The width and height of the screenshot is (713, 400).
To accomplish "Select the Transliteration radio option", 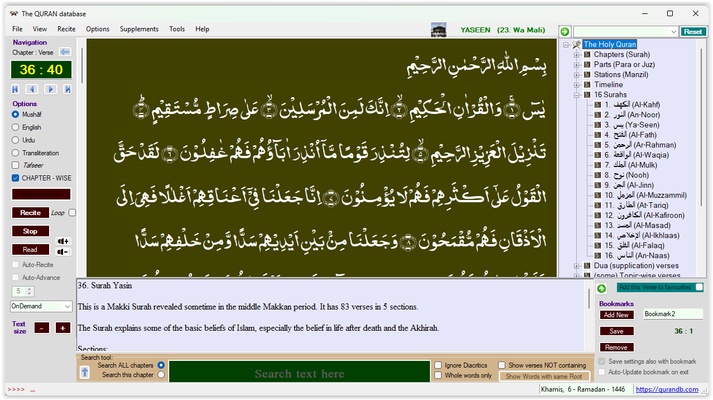I will pos(15,153).
